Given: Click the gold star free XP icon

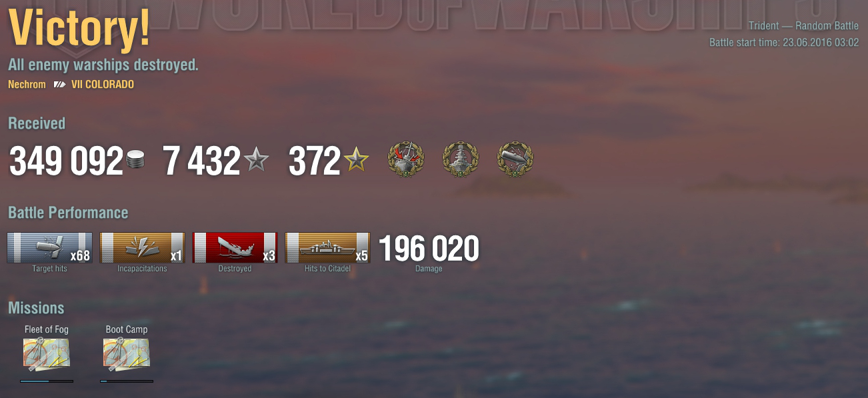Looking at the screenshot, I should 357,161.
